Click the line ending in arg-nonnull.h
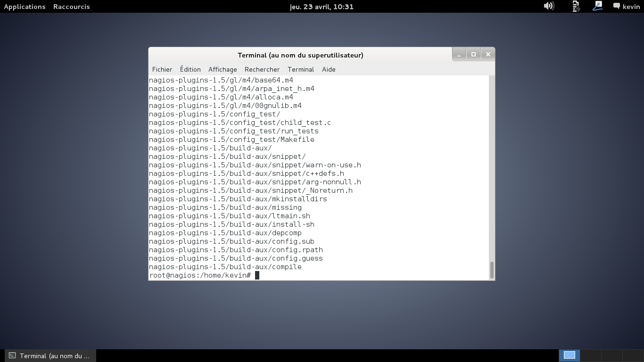 (x=255, y=182)
